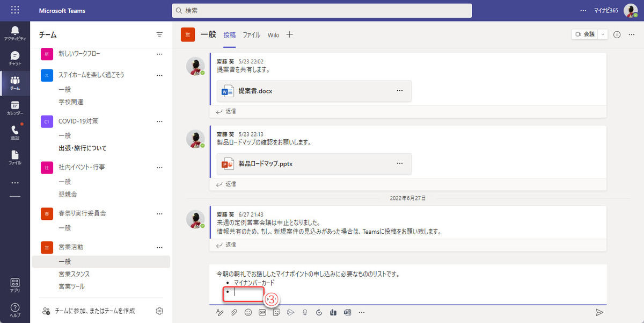Click the Stream video icon in compose toolbar
This screenshot has width=644, height=323.
[x=291, y=312]
